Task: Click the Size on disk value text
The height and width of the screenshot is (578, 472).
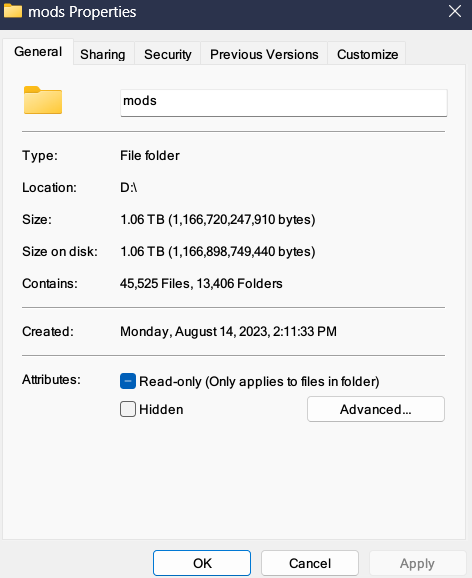Action: [218, 252]
